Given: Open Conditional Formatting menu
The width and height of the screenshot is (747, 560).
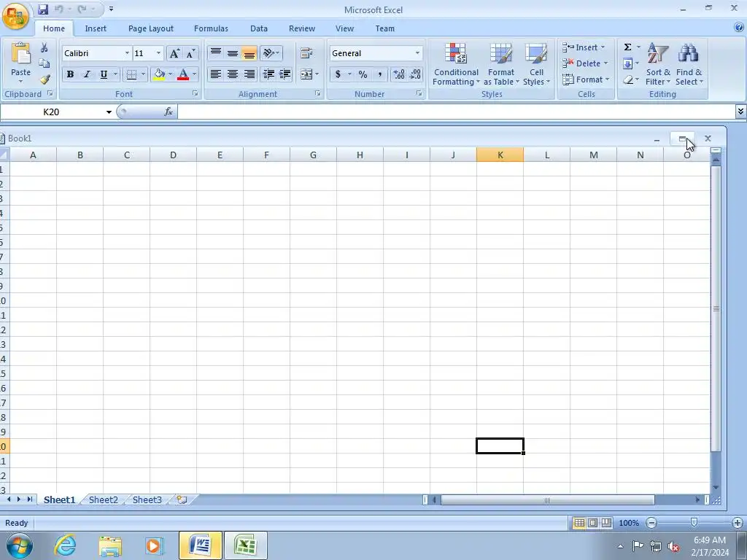Looking at the screenshot, I should (456, 65).
